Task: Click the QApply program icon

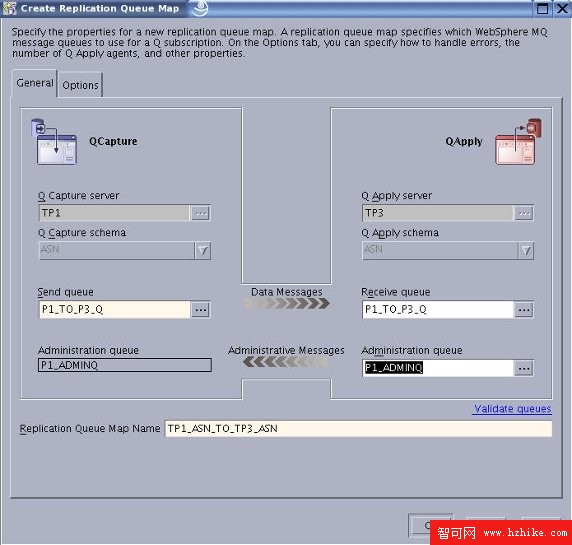Action: (x=518, y=142)
